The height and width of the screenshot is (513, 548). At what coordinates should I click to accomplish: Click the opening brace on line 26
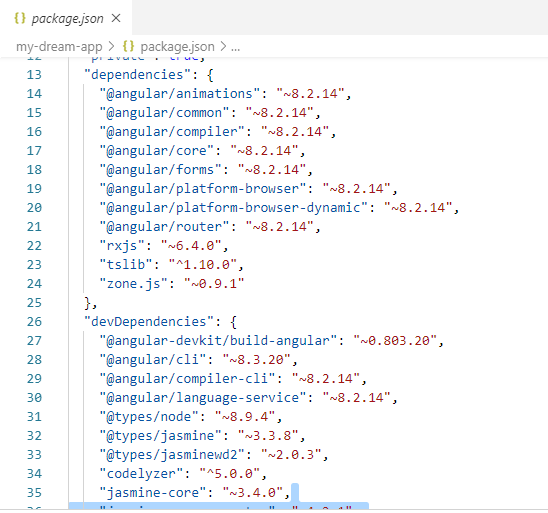[233, 322]
